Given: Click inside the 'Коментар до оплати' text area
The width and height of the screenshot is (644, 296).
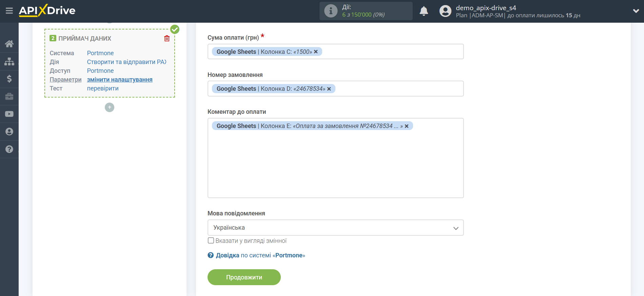Looking at the screenshot, I should 335,163.
